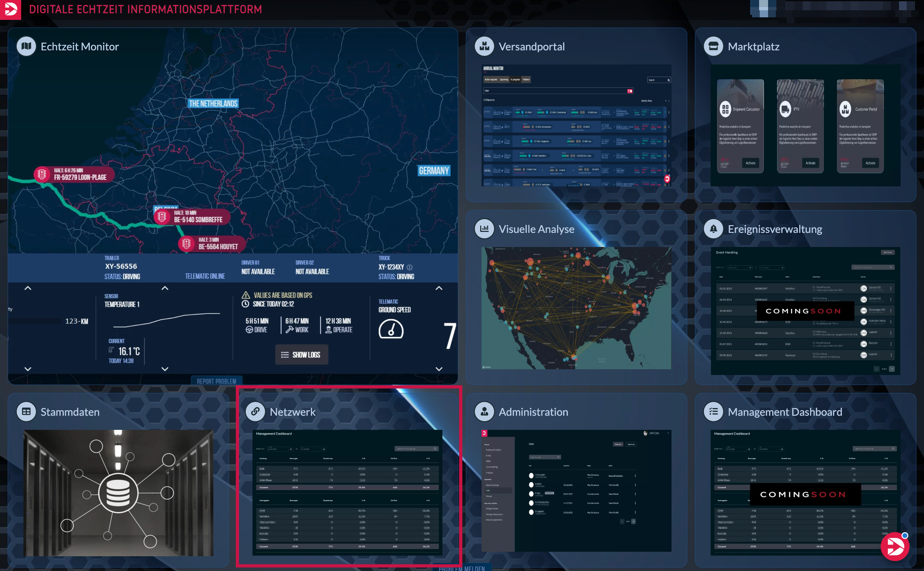This screenshot has height=571, width=924.
Task: Collapse the sensor temperature panel using up chevron
Action: click(x=165, y=288)
